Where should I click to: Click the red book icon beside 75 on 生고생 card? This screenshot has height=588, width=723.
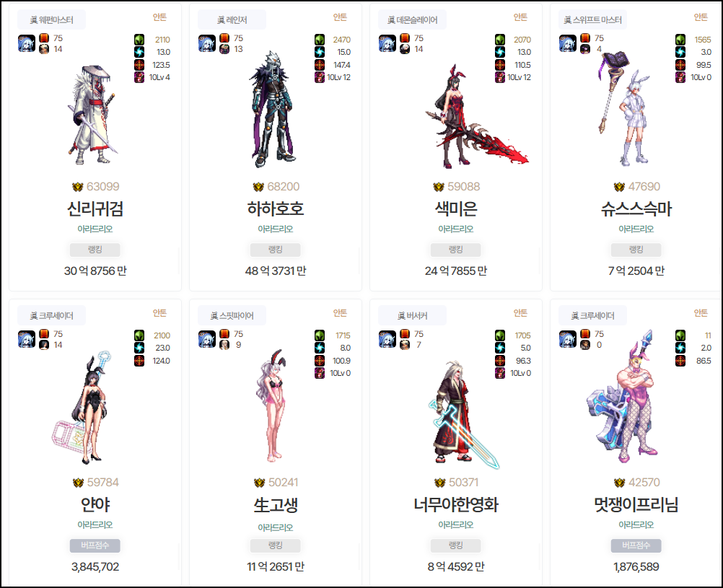224,334
